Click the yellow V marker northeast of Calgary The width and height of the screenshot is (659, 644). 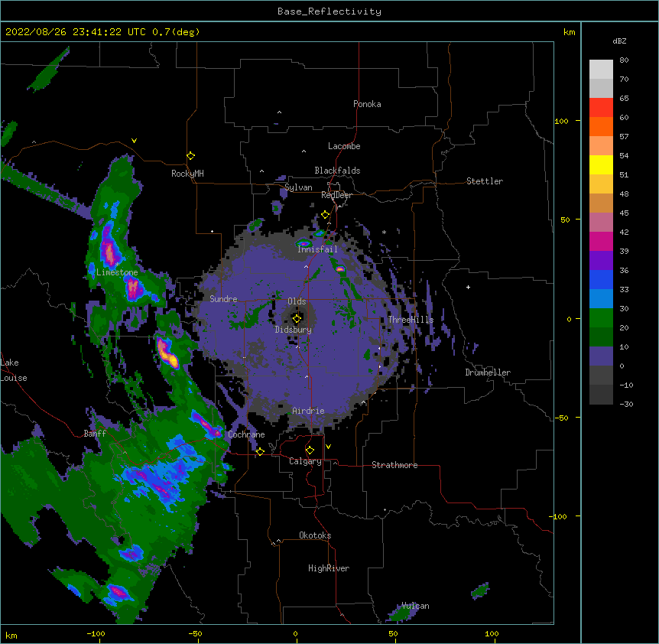point(328,447)
